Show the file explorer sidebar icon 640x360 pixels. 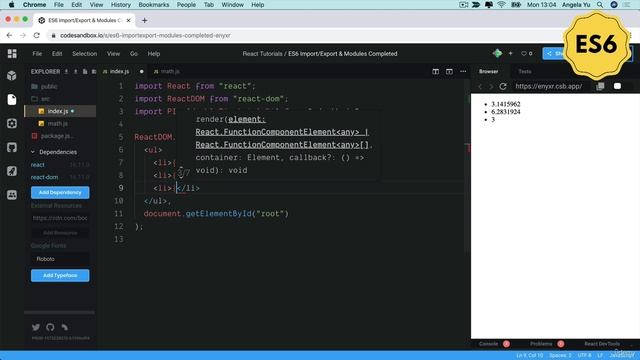click(12, 100)
